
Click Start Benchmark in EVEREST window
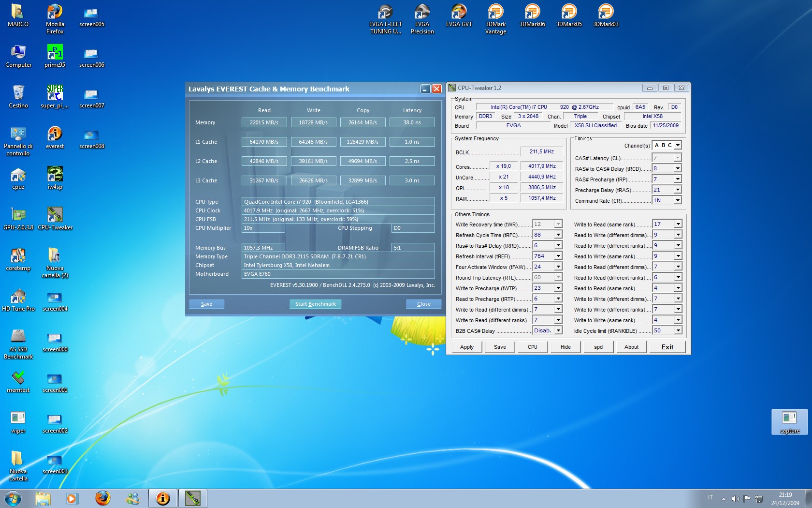point(316,304)
